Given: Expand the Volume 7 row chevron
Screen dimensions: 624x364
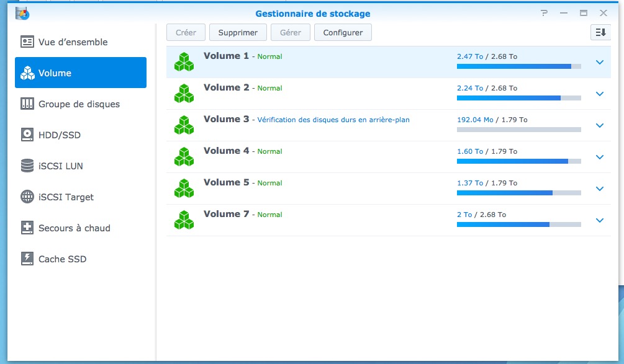Looking at the screenshot, I should 599,220.
